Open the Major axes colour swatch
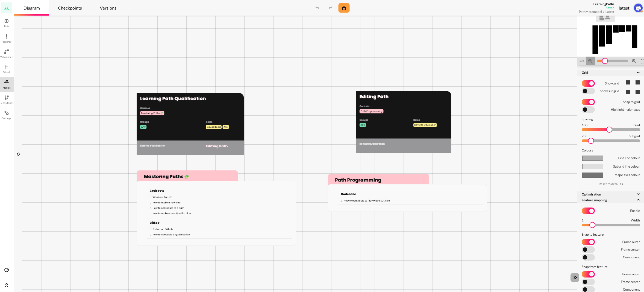 (592, 175)
